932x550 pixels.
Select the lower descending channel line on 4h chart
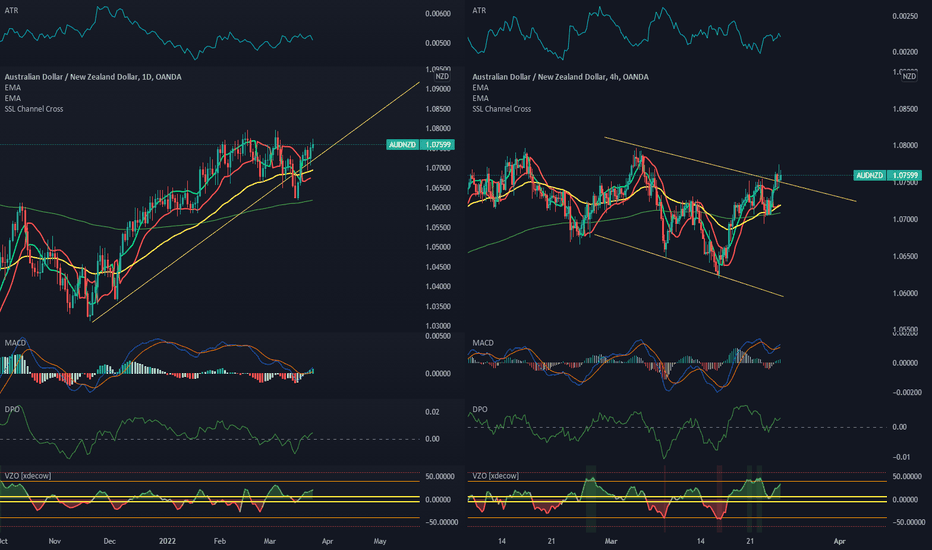click(x=689, y=265)
